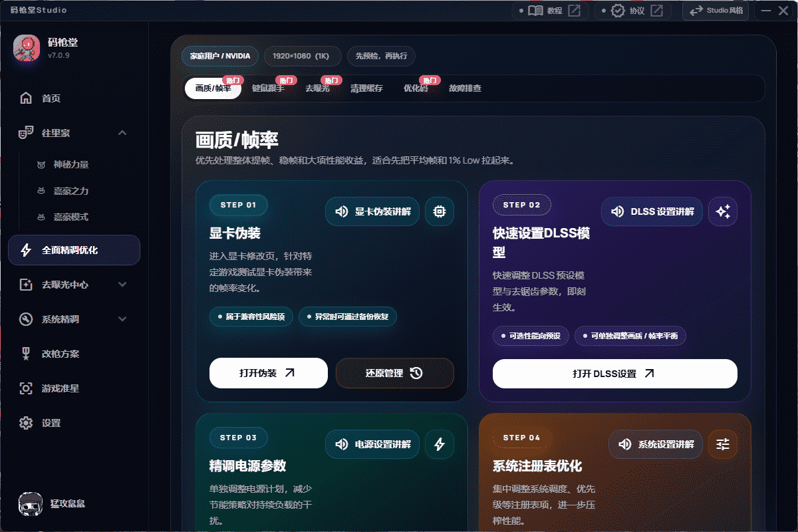Click the 显卡伪装 card heading
The height and width of the screenshot is (532, 798).
[235, 233]
